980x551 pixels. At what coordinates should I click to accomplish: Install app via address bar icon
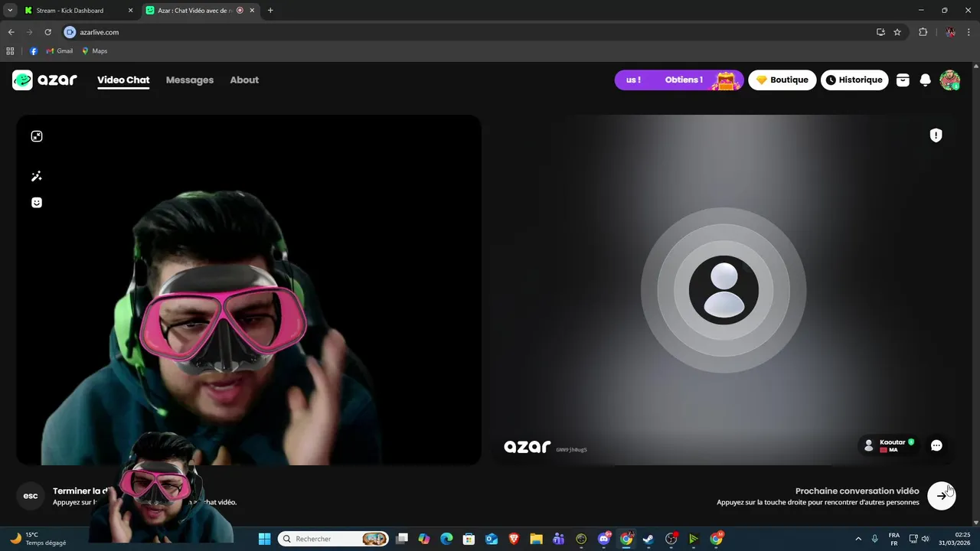point(880,32)
